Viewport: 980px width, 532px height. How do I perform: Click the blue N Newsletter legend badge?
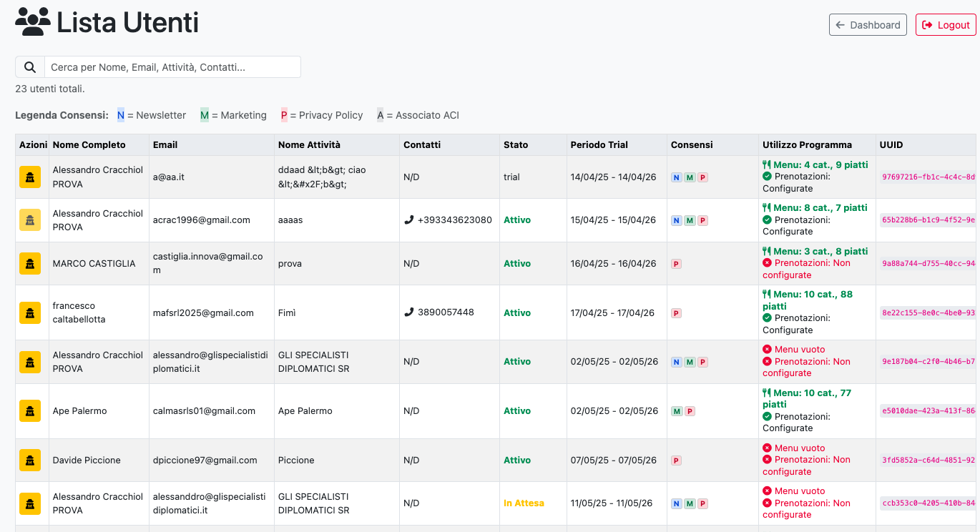tap(121, 115)
